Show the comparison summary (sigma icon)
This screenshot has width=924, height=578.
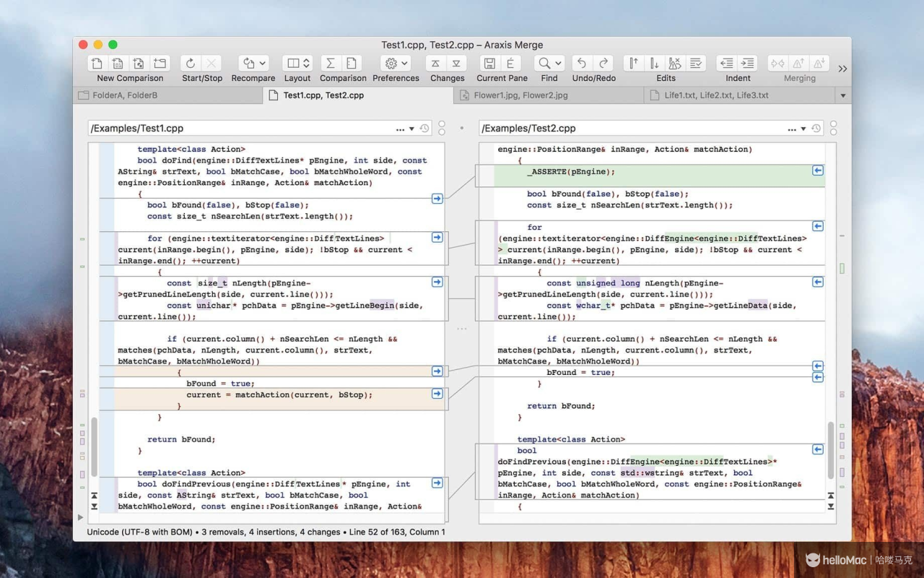(331, 64)
